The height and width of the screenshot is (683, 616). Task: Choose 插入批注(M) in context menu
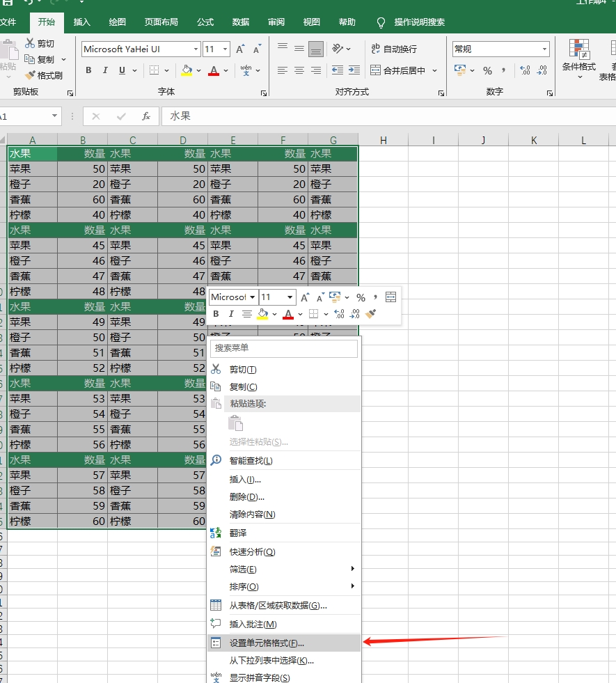click(284, 625)
